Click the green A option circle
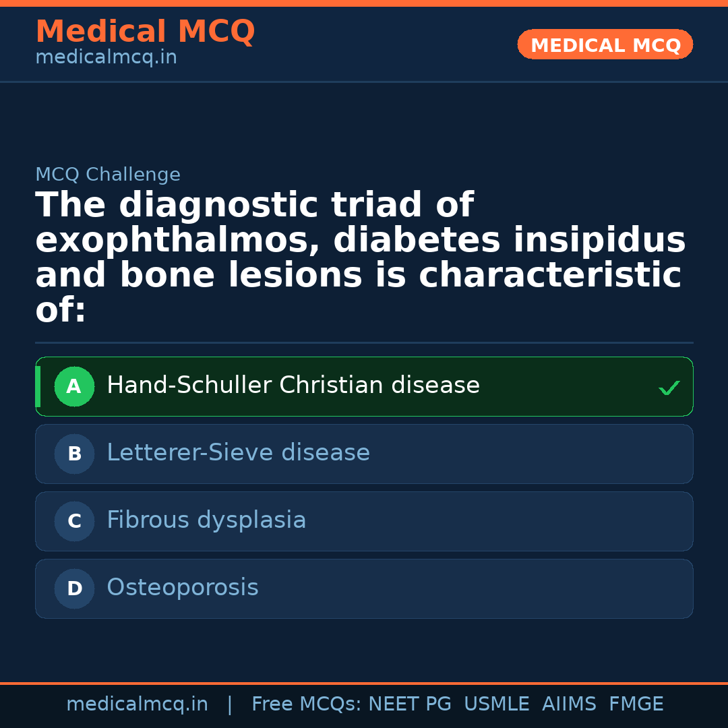The image size is (728, 728). 74,387
